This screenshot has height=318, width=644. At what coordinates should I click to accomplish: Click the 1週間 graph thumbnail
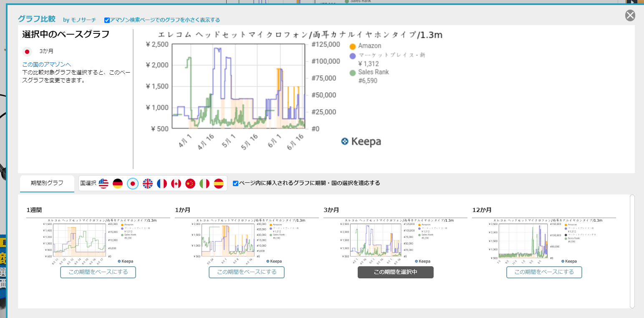[98, 241]
